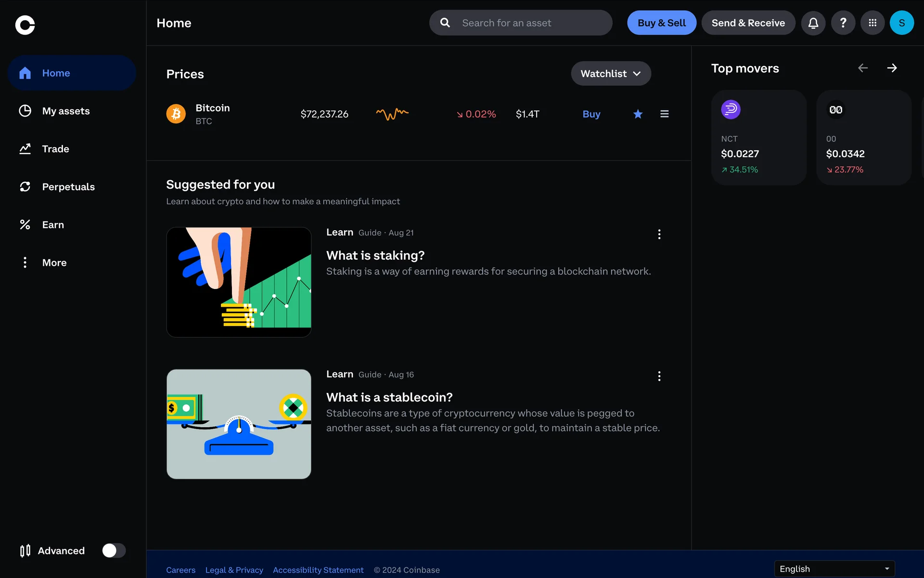Viewport: 924px width, 578px height.
Task: Open Perpetuals in sidebar
Action: (68, 187)
